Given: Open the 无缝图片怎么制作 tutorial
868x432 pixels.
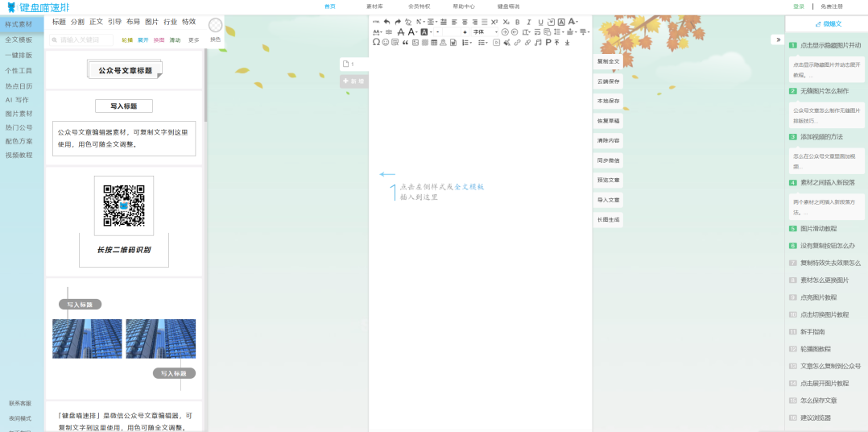Looking at the screenshot, I should pos(825,91).
